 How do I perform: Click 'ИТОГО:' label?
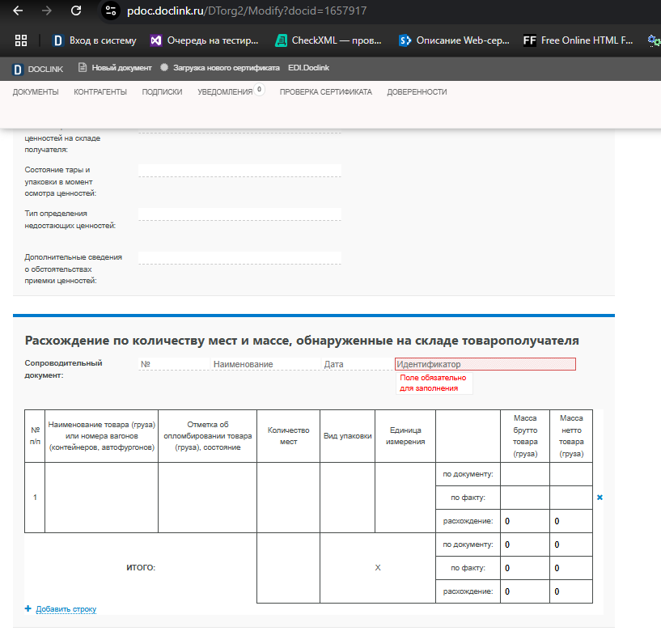pos(141,568)
